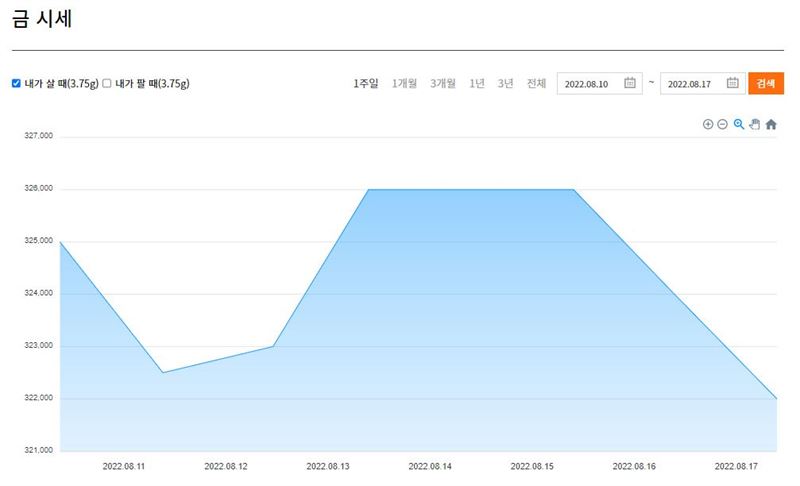This screenshot has height=486, width=800.
Task: Select the 3년 period option
Action: tap(505, 83)
